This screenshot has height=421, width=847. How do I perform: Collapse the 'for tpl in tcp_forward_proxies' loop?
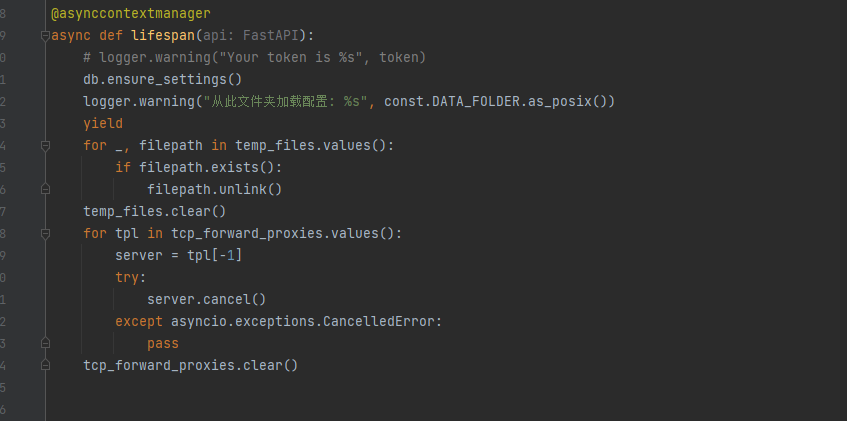tap(45, 233)
